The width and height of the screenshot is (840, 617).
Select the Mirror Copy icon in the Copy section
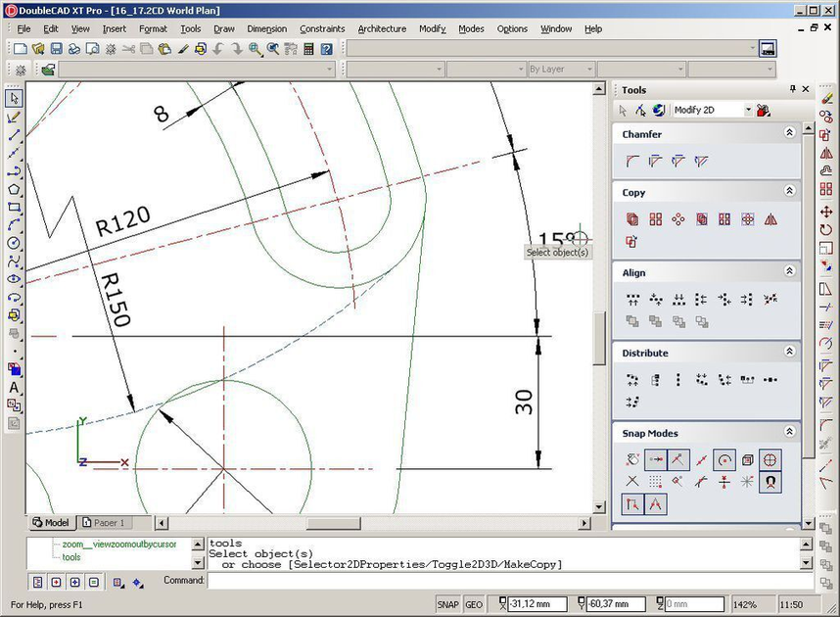coord(770,219)
